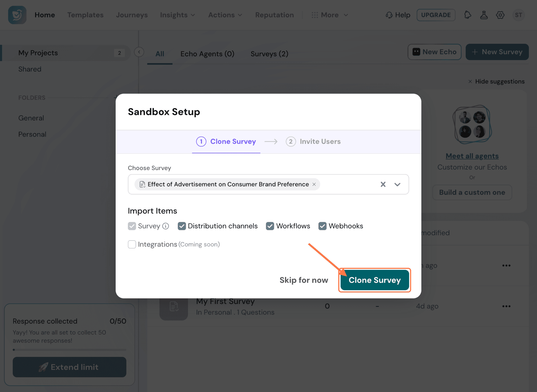Toggle the Webhooks checkbox
The image size is (537, 392).
point(322,226)
